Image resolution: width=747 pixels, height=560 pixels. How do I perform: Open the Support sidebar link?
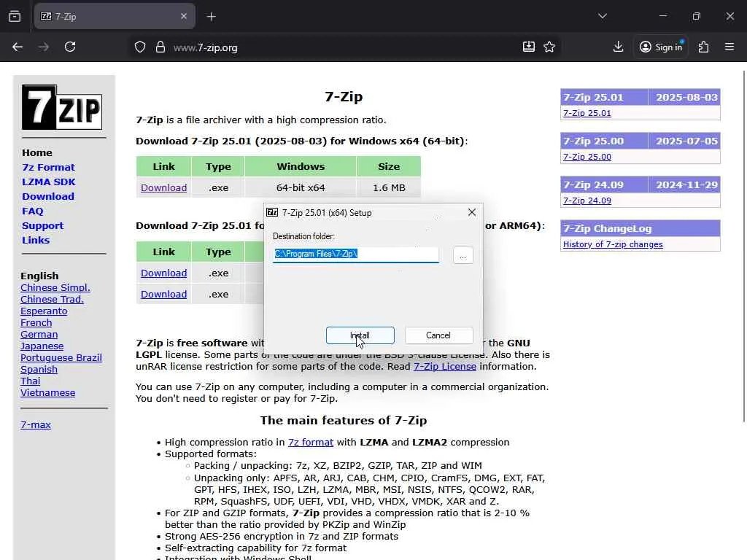click(42, 226)
